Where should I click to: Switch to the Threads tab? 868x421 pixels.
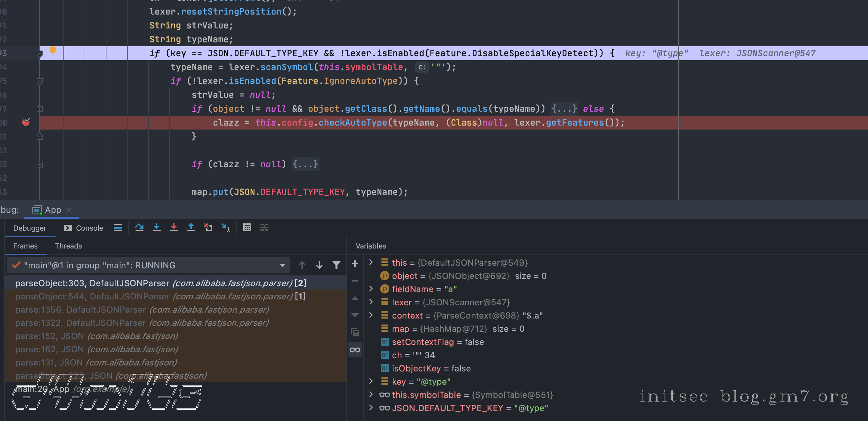tap(68, 246)
